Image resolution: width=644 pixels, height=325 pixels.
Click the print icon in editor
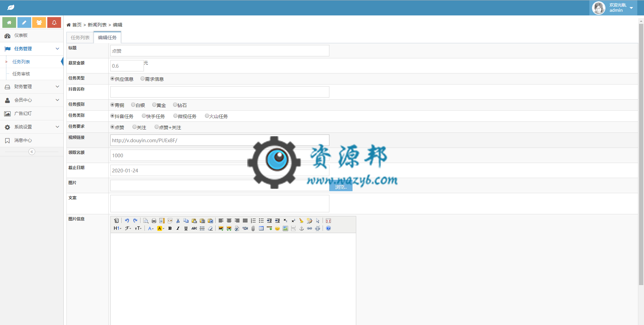[x=154, y=221]
